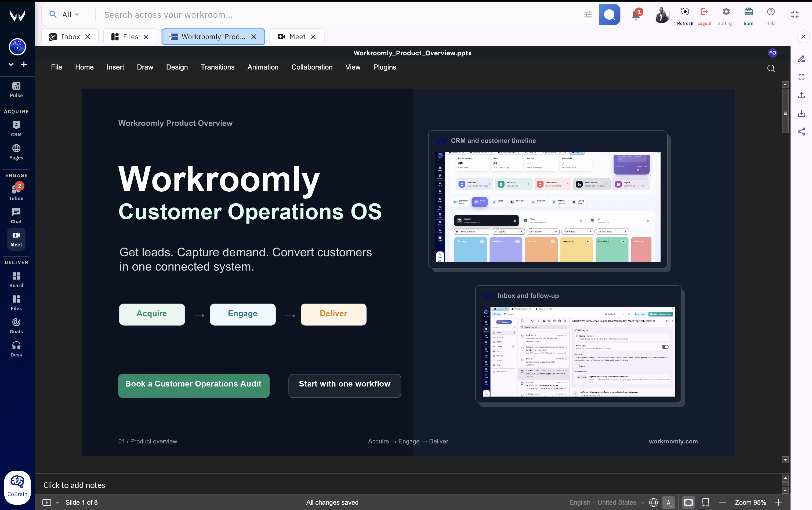The height and width of the screenshot is (510, 812).
Task: Toggle Fit to slide button
Action: point(688,502)
